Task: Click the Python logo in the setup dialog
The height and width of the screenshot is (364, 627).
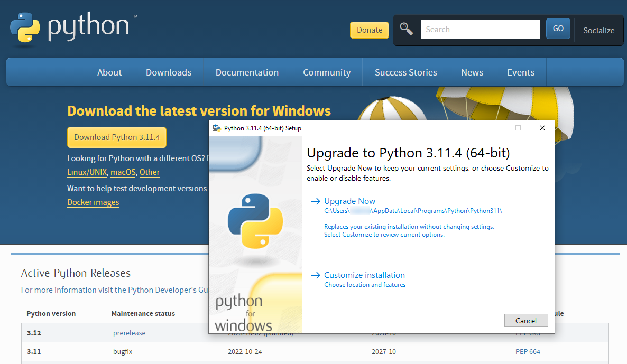Action: 255,221
